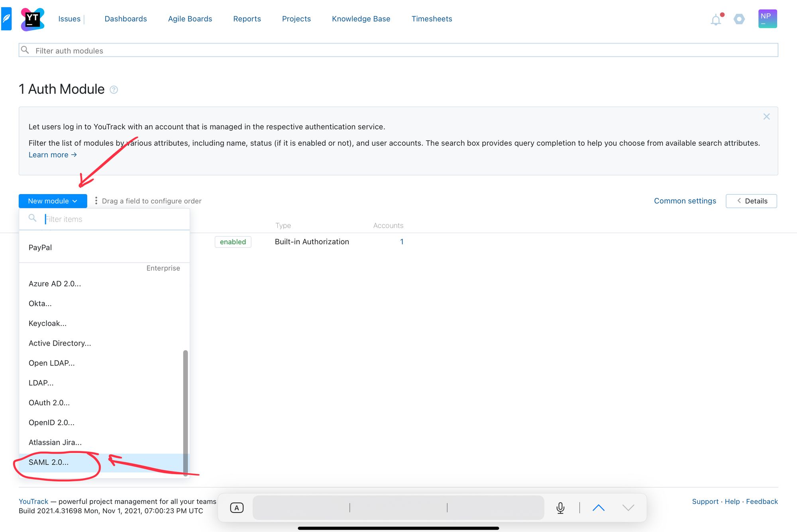Open the Issues menu

pos(69,19)
